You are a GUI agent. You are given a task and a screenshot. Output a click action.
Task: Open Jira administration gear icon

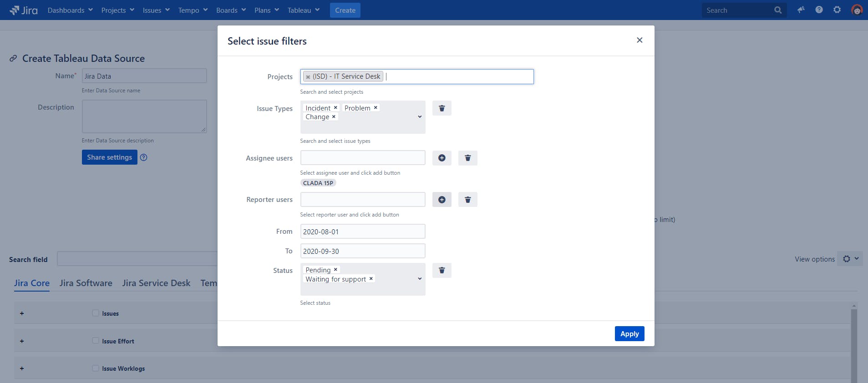tap(837, 10)
